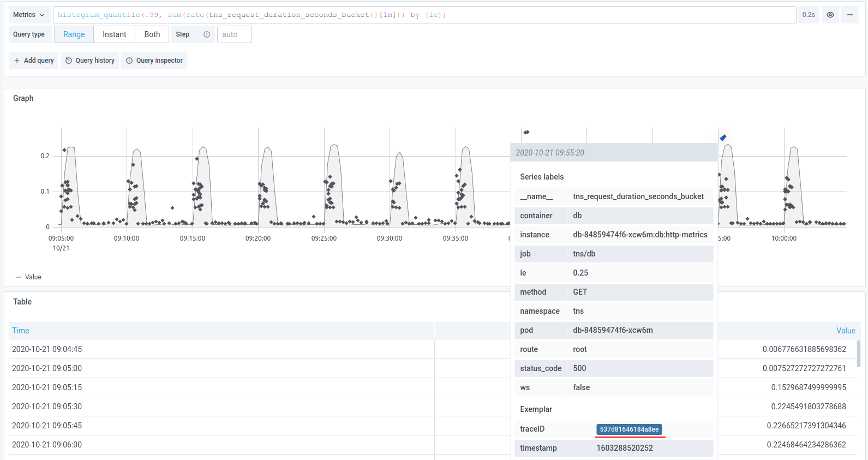Click the Query history clock icon

pos(69,61)
